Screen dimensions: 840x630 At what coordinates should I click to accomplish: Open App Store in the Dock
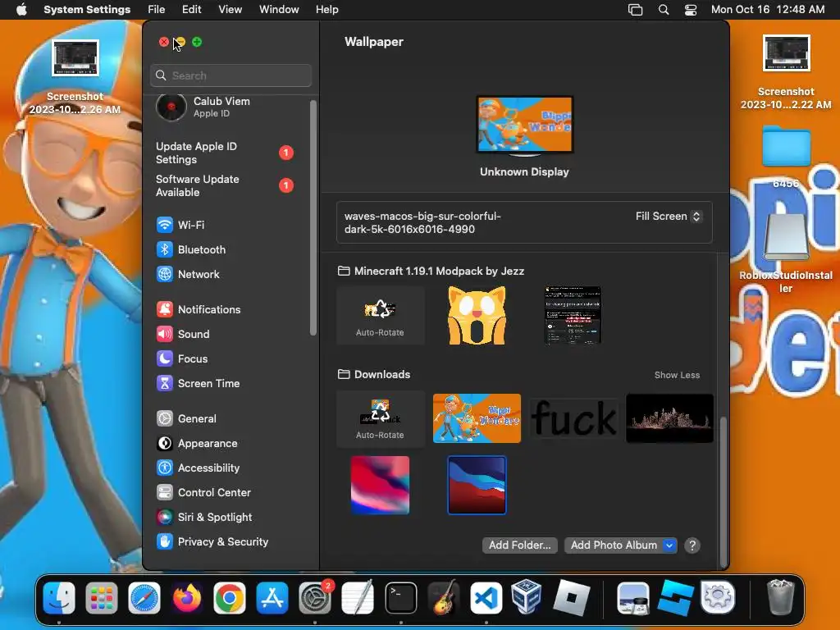pyautogui.click(x=272, y=597)
